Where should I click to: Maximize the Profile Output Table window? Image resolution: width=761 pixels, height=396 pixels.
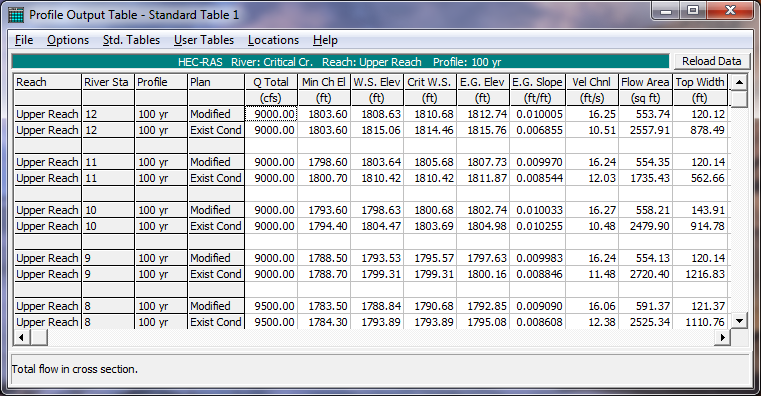tap(693, 10)
